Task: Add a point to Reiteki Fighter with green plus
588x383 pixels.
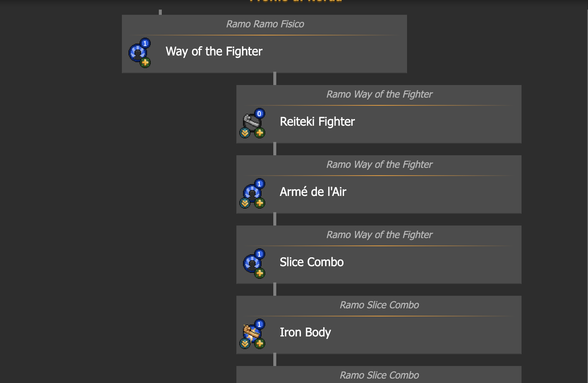Action: 260,133
